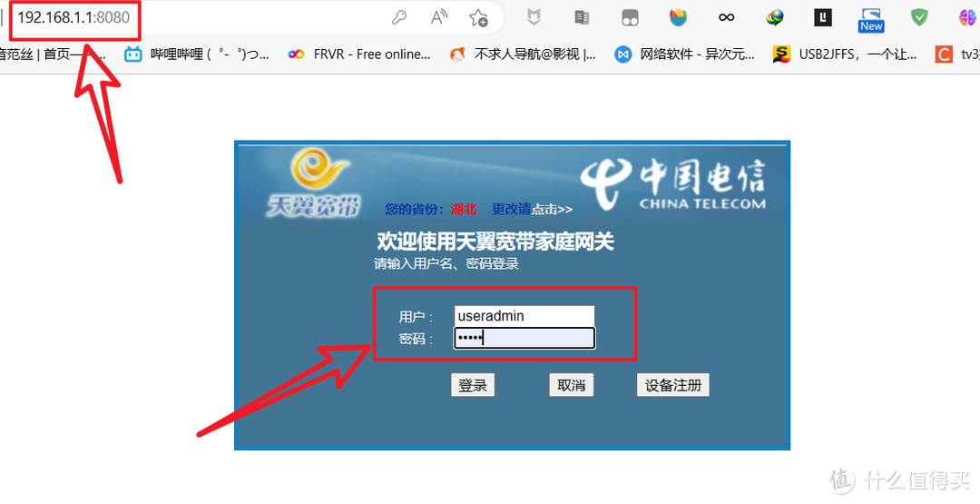Open the saved passwords key icon
Viewport: 980px width, 504px height.
click(398, 17)
